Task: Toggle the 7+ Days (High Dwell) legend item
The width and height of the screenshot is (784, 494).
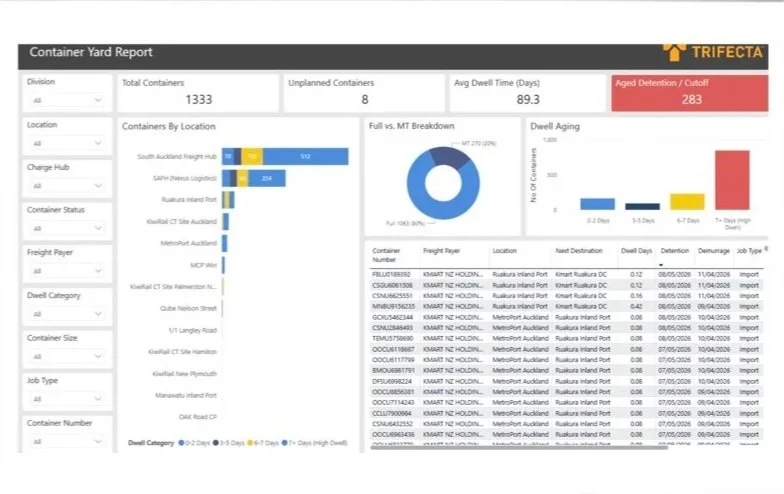Action: click(x=314, y=443)
